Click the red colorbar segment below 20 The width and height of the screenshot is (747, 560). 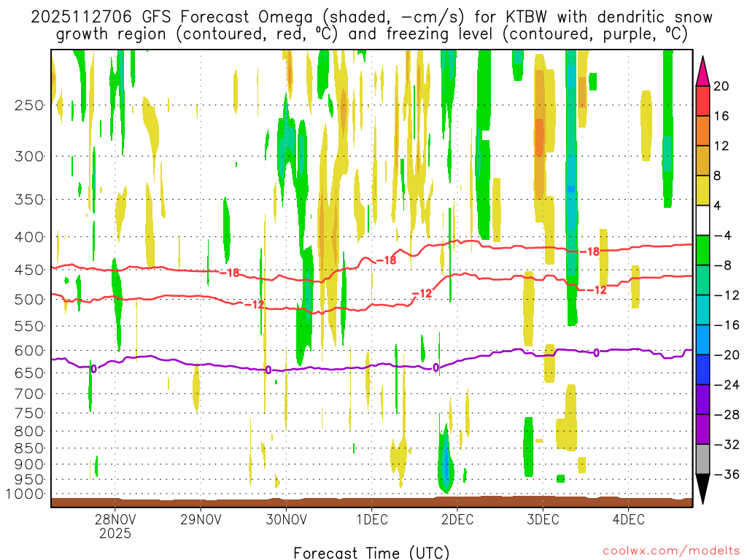pos(703,101)
